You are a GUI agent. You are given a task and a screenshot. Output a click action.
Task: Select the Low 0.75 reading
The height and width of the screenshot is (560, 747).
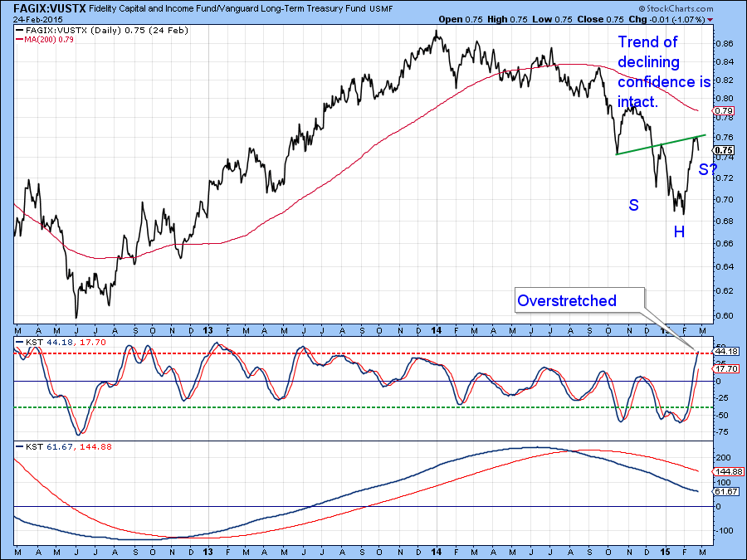[552, 20]
